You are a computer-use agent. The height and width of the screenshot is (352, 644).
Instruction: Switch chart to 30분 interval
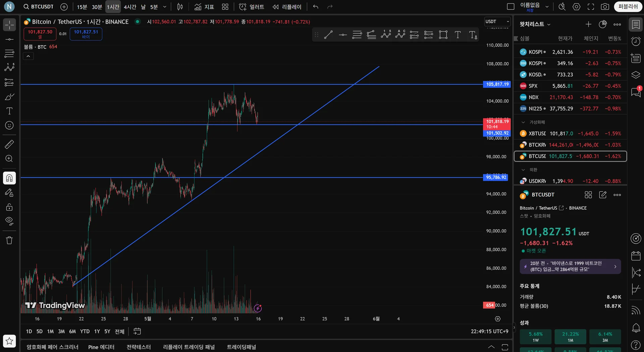click(x=97, y=7)
